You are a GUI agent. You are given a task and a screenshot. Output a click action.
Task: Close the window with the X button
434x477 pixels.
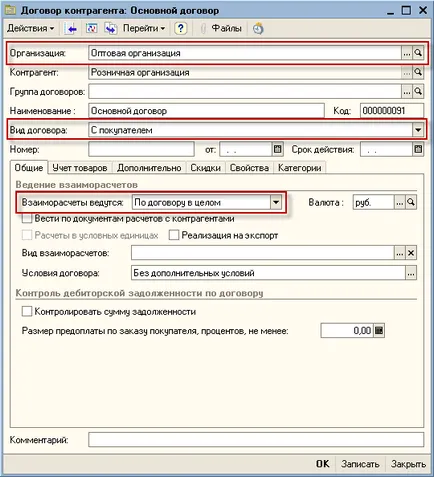click(423, 10)
